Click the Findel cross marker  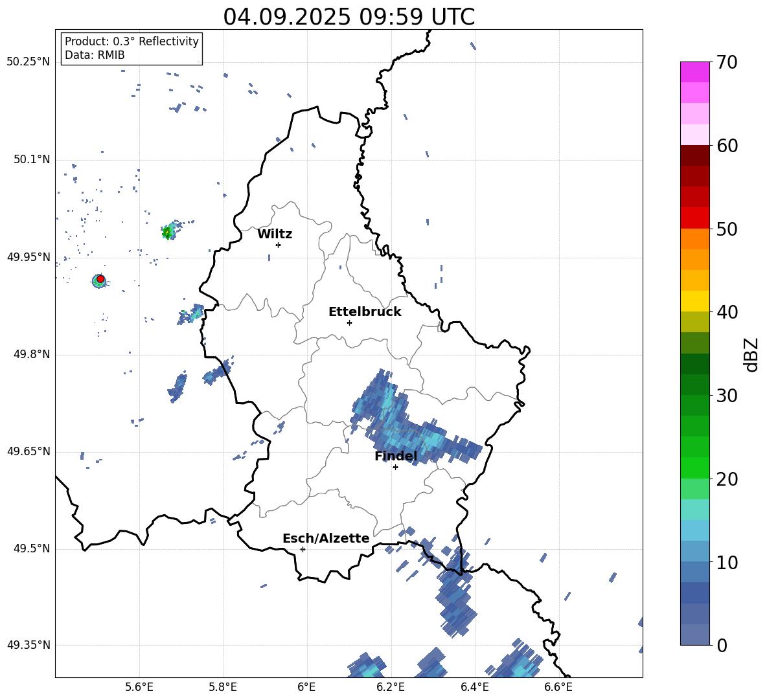tap(395, 468)
